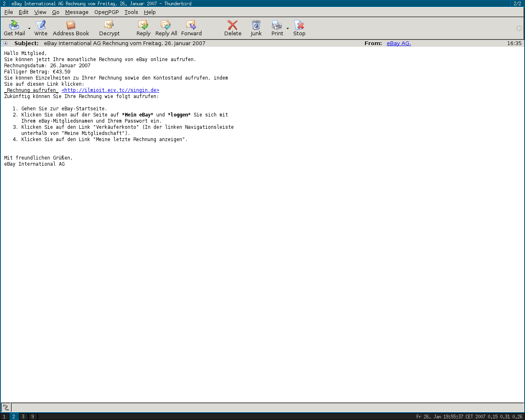Click the throbber activity indicator

519,28
